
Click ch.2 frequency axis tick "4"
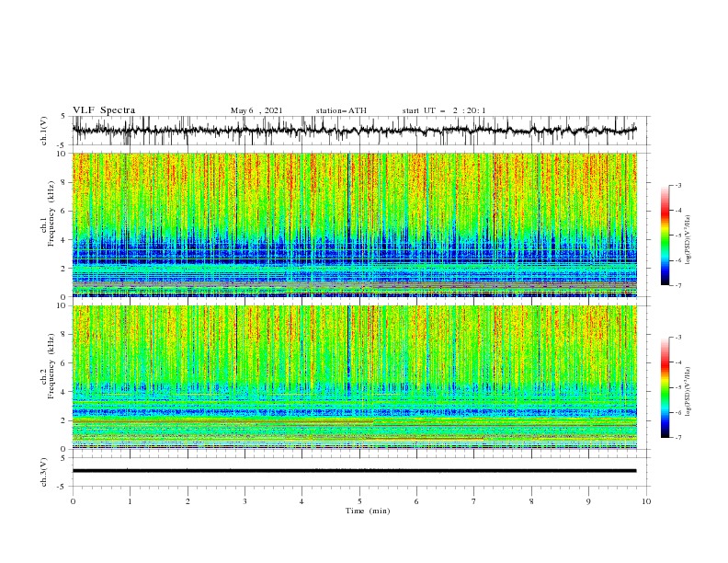(x=65, y=392)
